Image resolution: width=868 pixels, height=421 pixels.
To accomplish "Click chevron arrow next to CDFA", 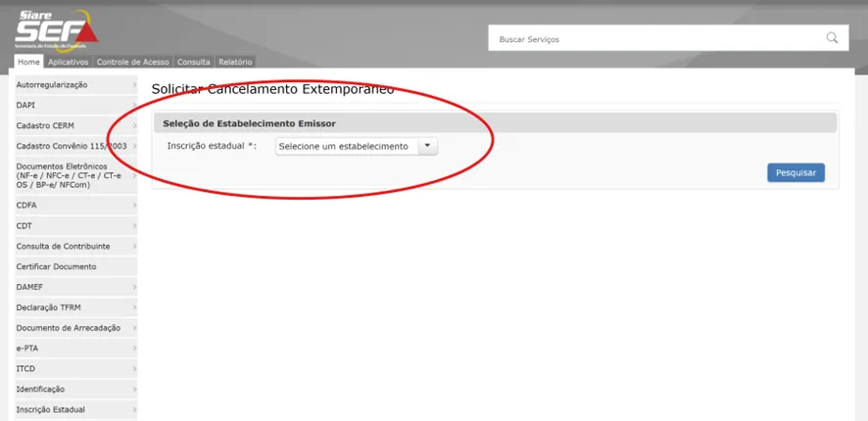I will [x=134, y=206].
